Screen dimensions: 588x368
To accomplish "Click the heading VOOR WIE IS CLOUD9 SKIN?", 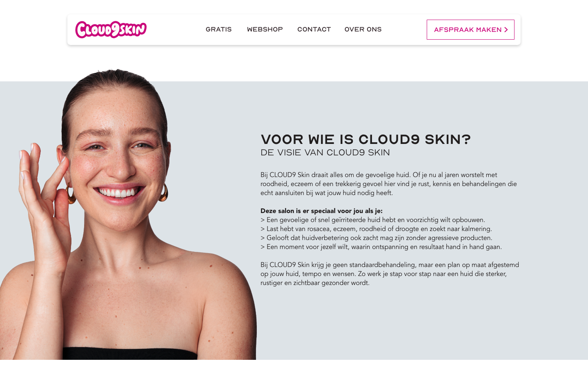I will (365, 139).
